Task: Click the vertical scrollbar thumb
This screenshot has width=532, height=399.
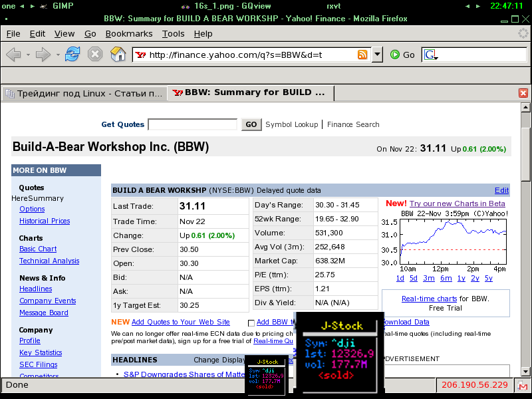Action: tap(525, 154)
